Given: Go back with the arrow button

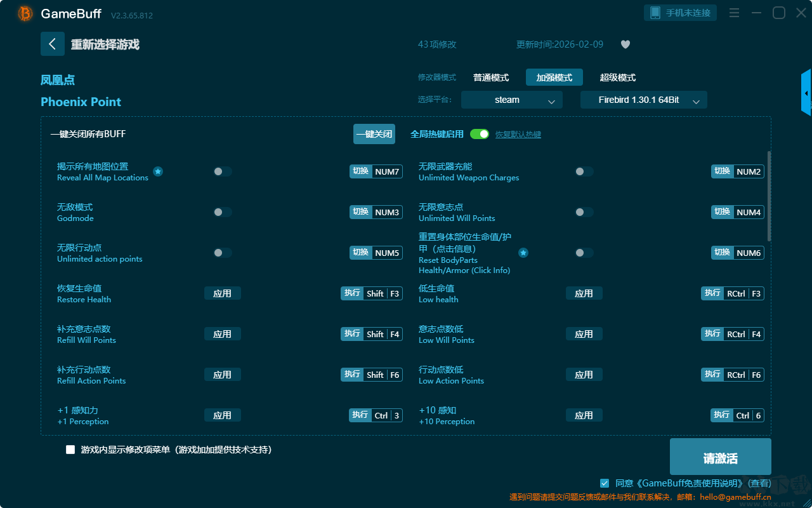Looking at the screenshot, I should (x=53, y=44).
